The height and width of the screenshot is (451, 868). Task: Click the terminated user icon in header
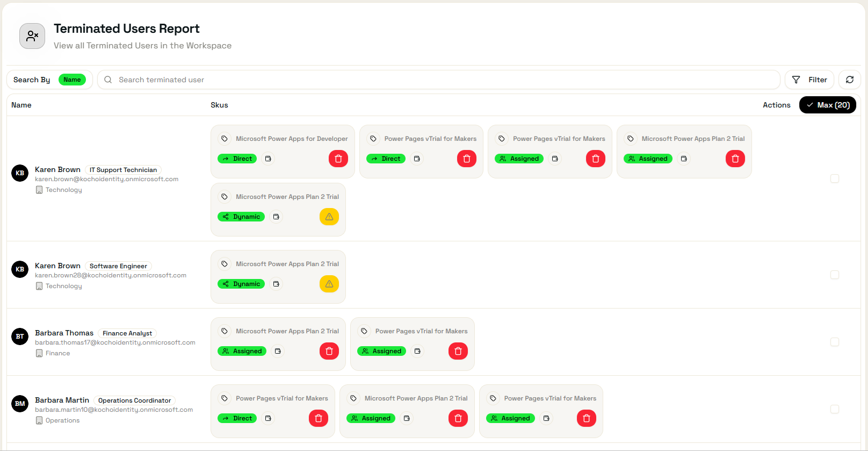(x=32, y=36)
